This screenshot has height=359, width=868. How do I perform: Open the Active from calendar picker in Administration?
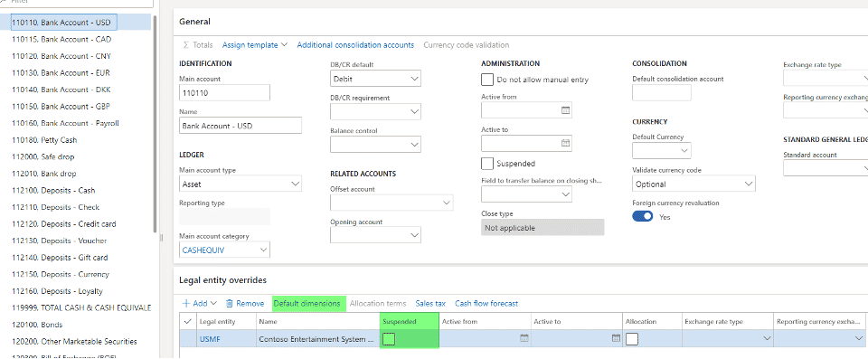(x=565, y=110)
